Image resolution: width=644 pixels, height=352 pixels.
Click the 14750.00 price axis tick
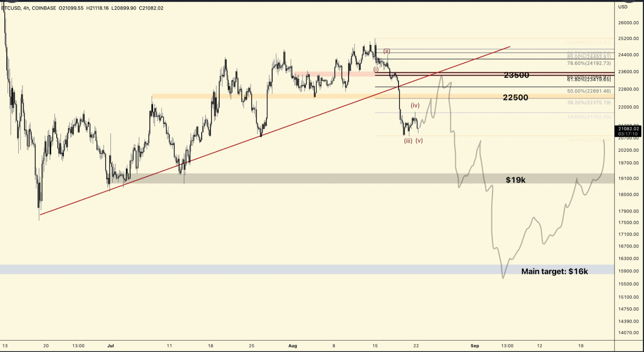pos(628,309)
